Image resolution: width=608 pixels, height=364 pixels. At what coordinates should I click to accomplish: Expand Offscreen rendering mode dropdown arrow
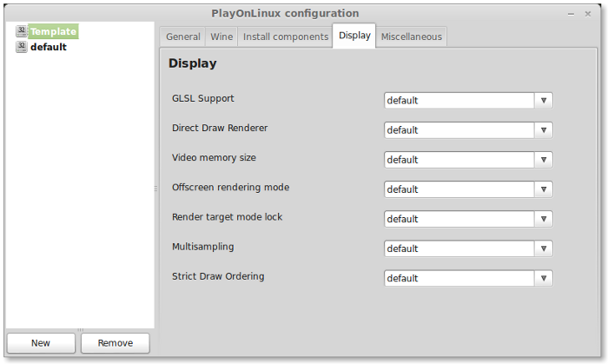pos(544,189)
